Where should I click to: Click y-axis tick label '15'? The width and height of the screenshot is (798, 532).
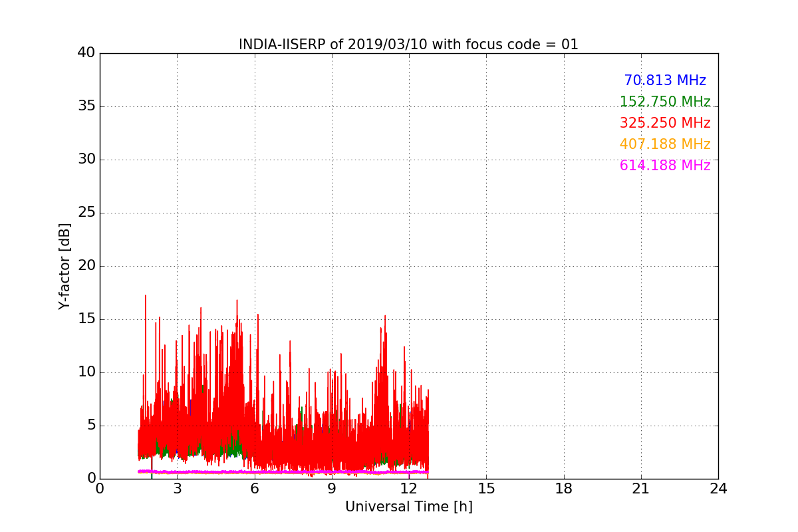[86, 319]
